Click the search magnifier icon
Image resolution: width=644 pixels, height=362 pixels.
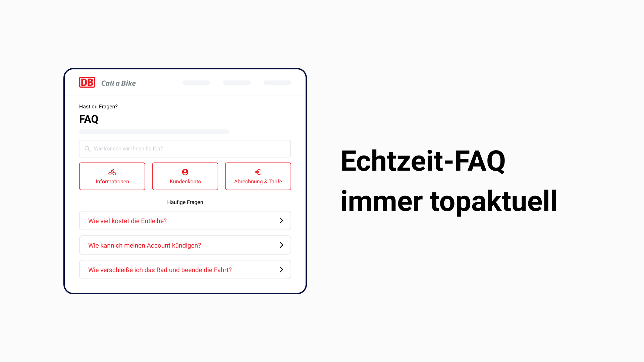click(87, 148)
